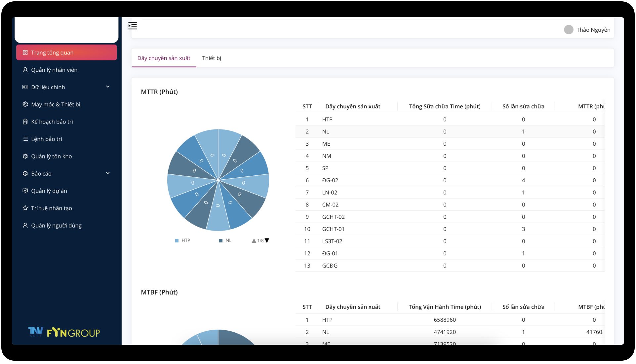Expand the Báo cáo submenu chevron
636x364 pixels.
[108, 173]
